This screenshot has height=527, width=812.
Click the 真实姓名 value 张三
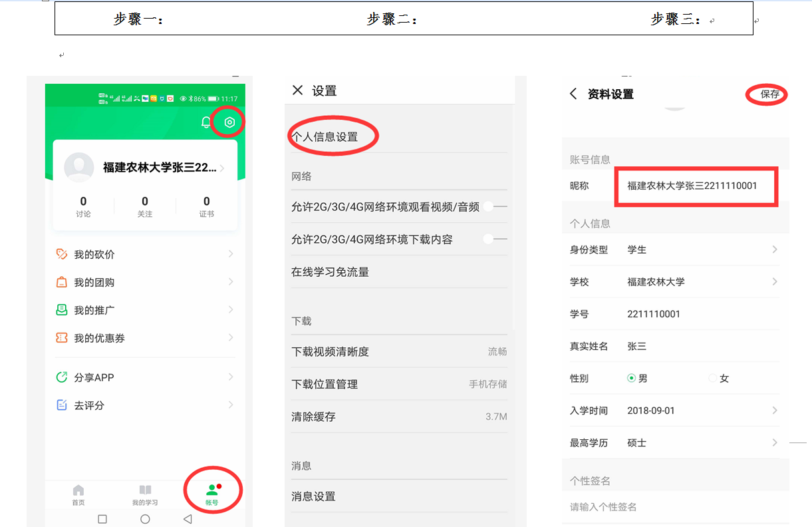[637, 346]
